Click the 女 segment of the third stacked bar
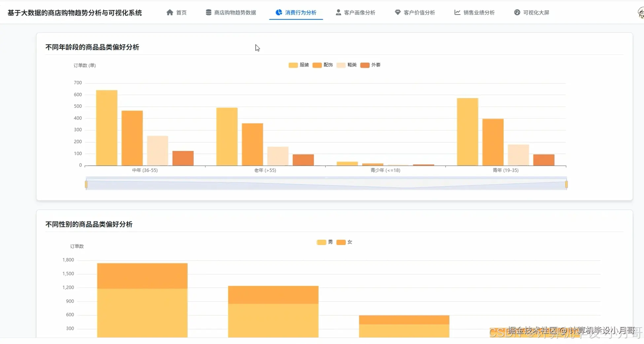This screenshot has height=344, width=644. pyautogui.click(x=404, y=320)
